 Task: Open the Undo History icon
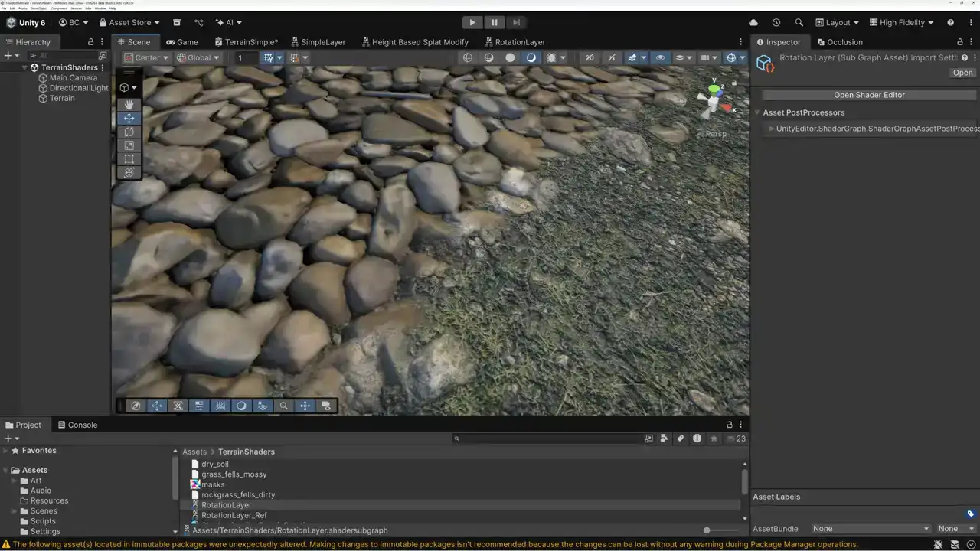[776, 23]
